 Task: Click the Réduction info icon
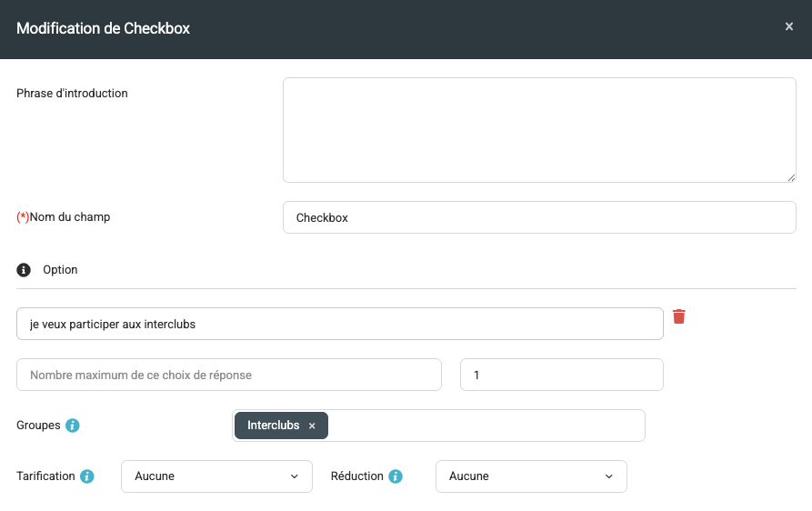click(x=396, y=476)
